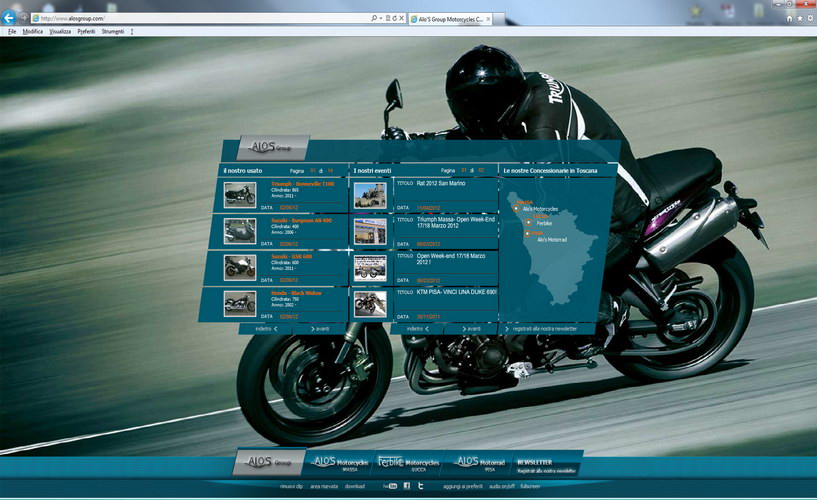Close the Aio'S Group Motorcycles tab

(488, 19)
